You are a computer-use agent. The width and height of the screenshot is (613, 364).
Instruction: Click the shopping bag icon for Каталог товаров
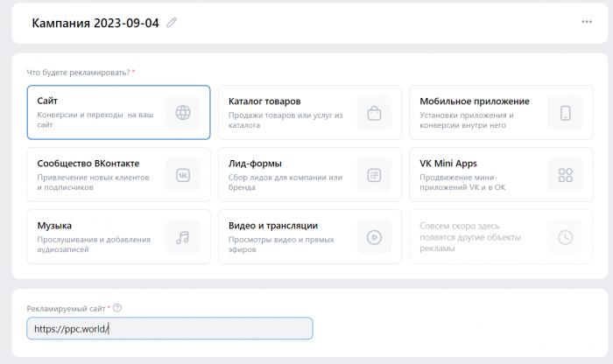[x=374, y=113]
